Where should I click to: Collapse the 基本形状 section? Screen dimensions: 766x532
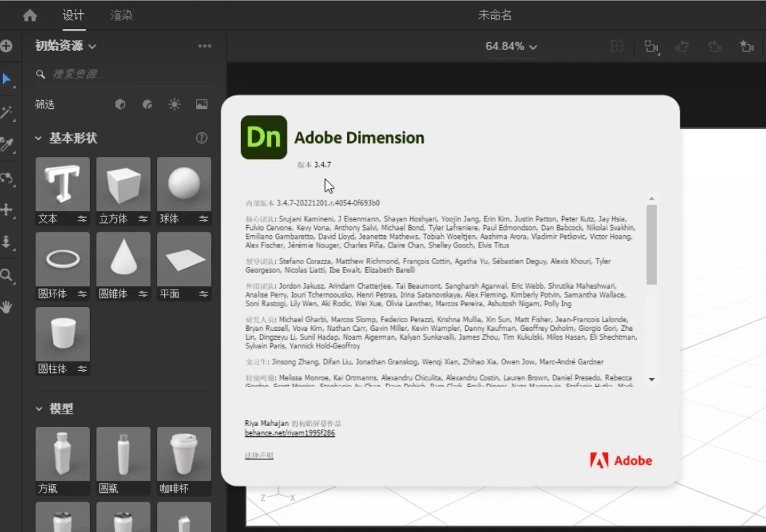click(x=39, y=138)
